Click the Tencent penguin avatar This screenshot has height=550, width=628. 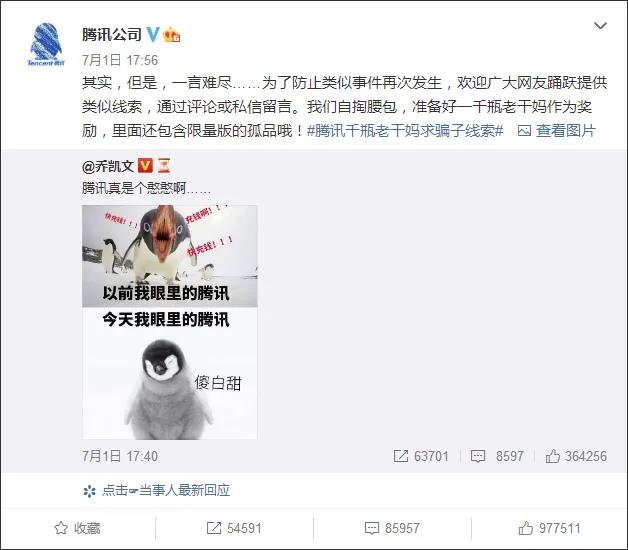(x=46, y=44)
